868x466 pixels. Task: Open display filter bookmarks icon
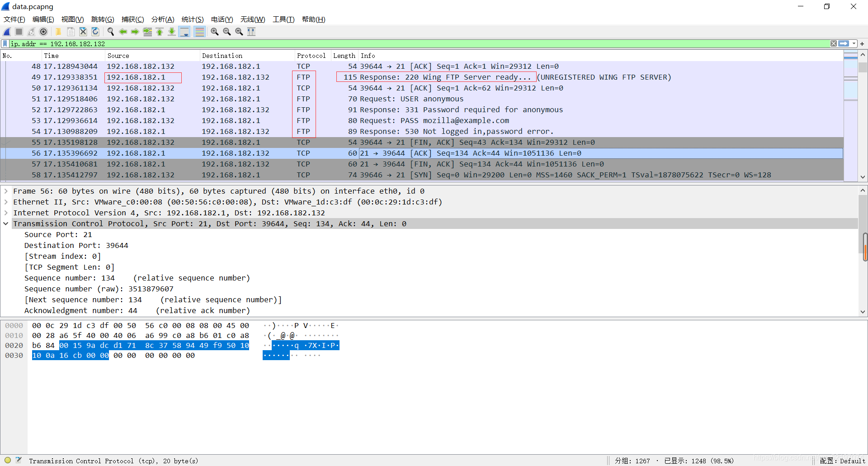click(x=5, y=44)
